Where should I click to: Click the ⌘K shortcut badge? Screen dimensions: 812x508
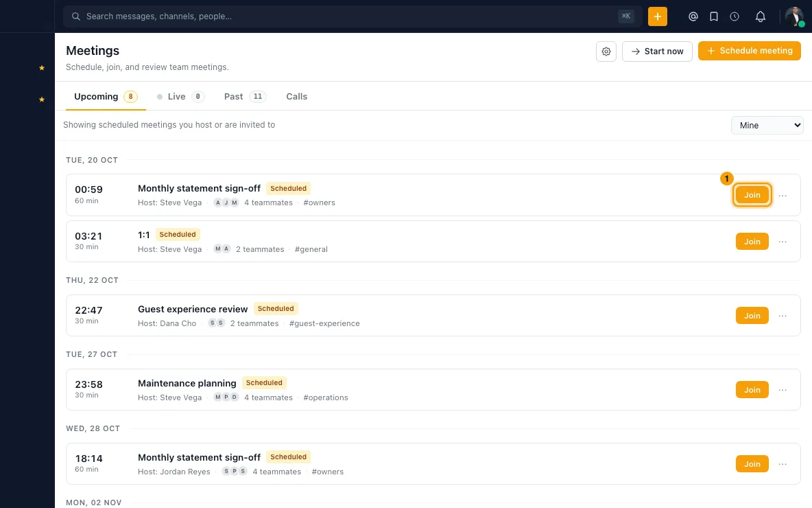click(x=626, y=16)
